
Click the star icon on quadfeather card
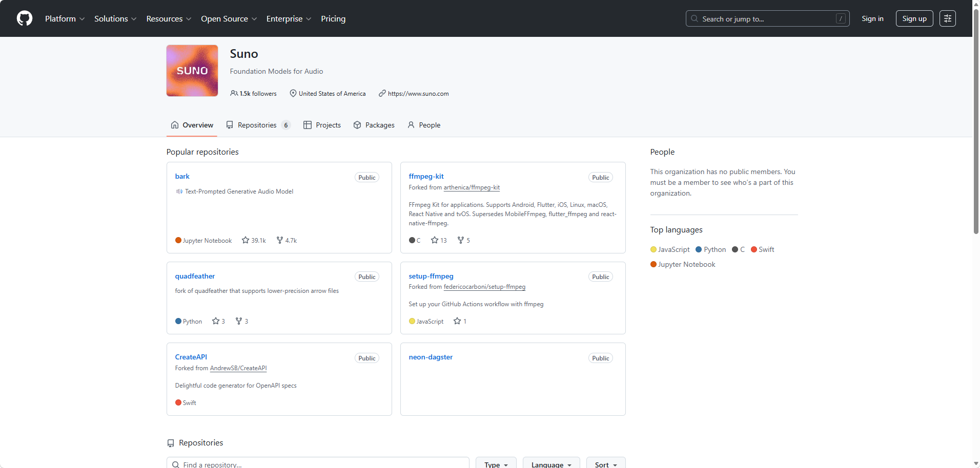(x=216, y=321)
